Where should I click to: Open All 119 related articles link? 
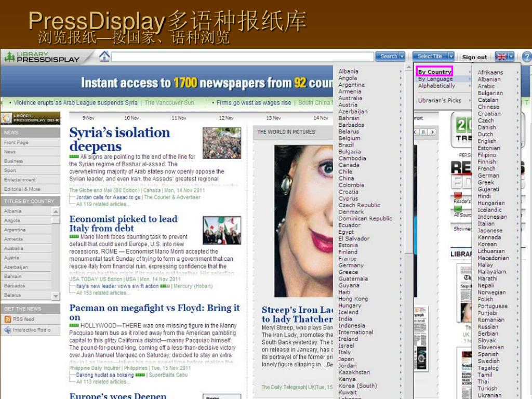103,204
